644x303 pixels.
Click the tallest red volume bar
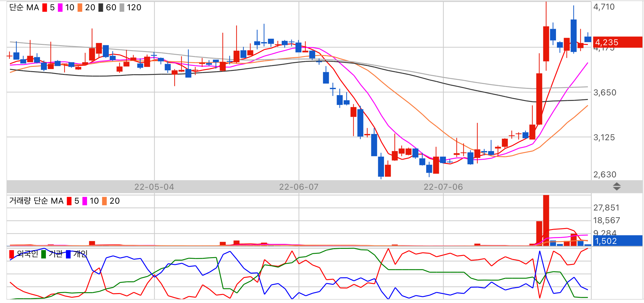click(546, 220)
